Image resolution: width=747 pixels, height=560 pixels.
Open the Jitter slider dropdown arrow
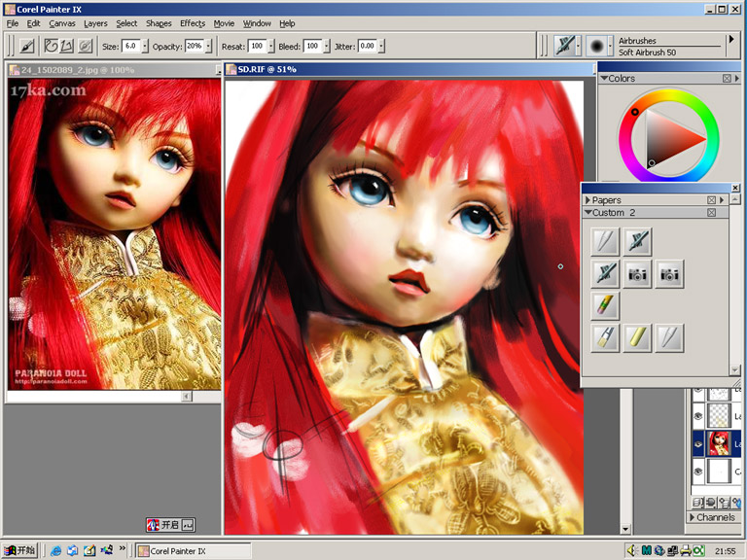(381, 47)
